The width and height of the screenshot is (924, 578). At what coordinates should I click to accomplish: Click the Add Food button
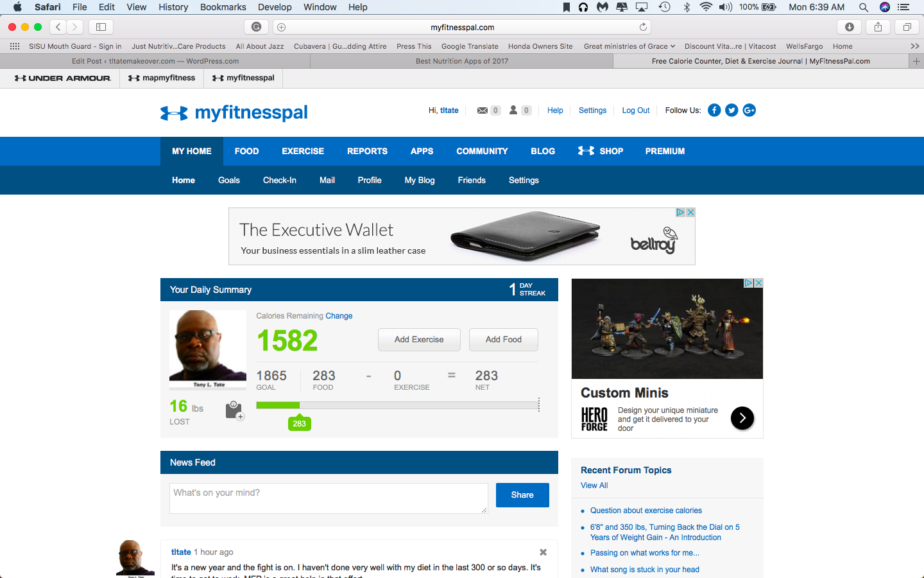503,340
